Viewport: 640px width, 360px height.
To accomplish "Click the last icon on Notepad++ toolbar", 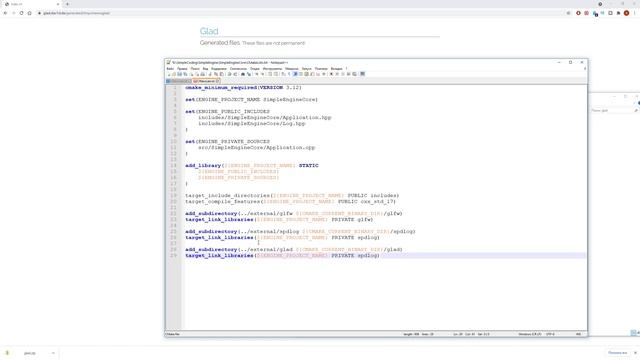I will tap(362, 74).
